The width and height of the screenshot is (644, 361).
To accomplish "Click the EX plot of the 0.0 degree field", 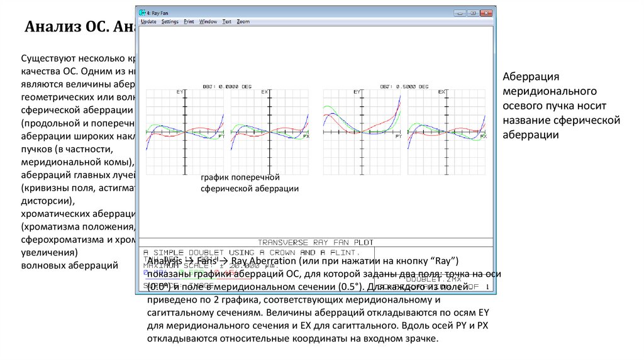I will click(x=269, y=132).
